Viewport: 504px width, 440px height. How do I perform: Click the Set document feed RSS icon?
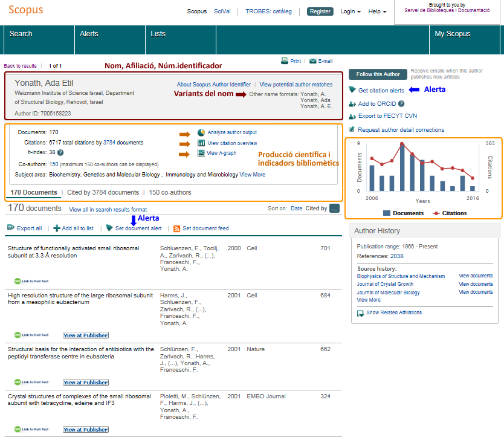click(176, 228)
